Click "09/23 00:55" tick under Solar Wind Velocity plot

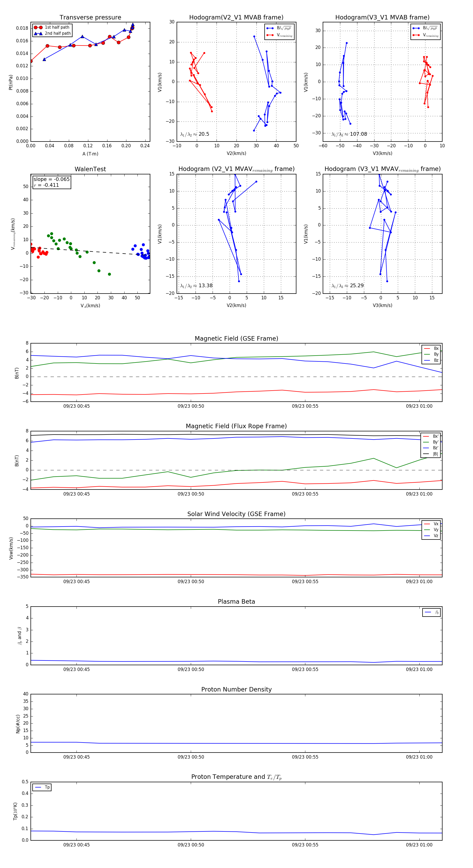(x=305, y=581)
